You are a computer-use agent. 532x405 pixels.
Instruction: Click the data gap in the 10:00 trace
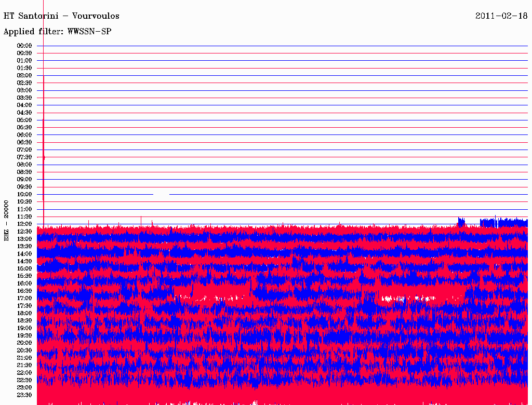pos(161,194)
